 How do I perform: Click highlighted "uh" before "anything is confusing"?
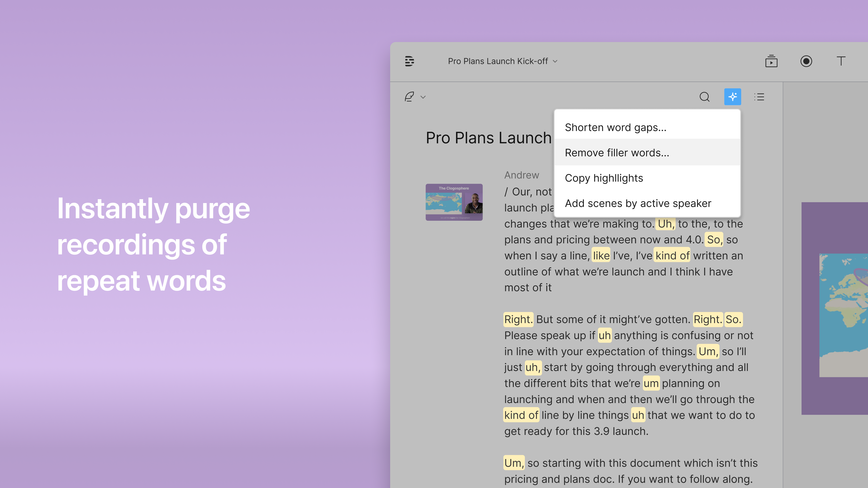(604, 335)
